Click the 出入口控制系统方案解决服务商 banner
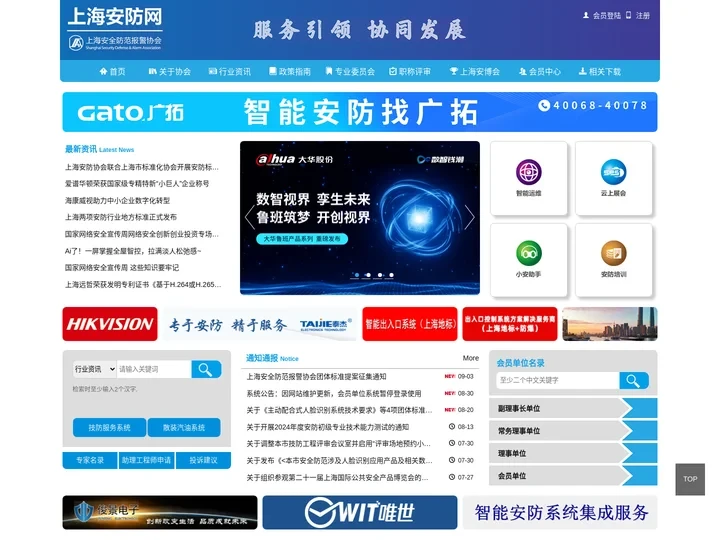This screenshot has height=540, width=720. (510, 324)
